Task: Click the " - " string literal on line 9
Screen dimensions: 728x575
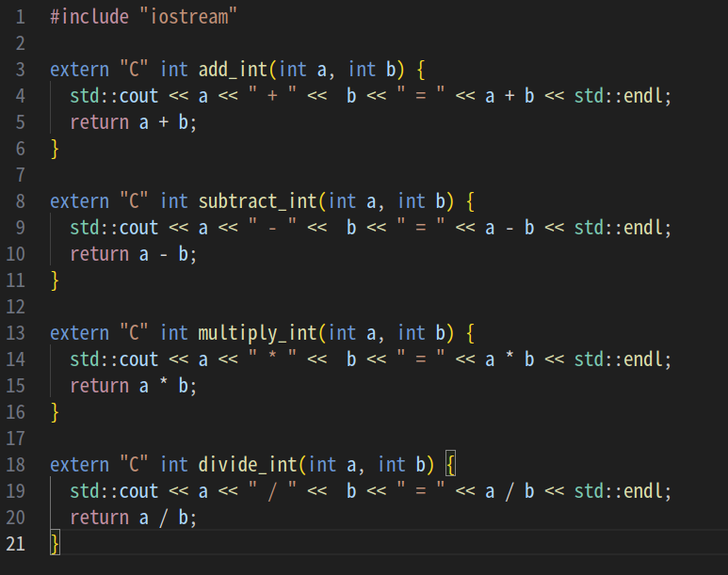Action: pos(272,227)
